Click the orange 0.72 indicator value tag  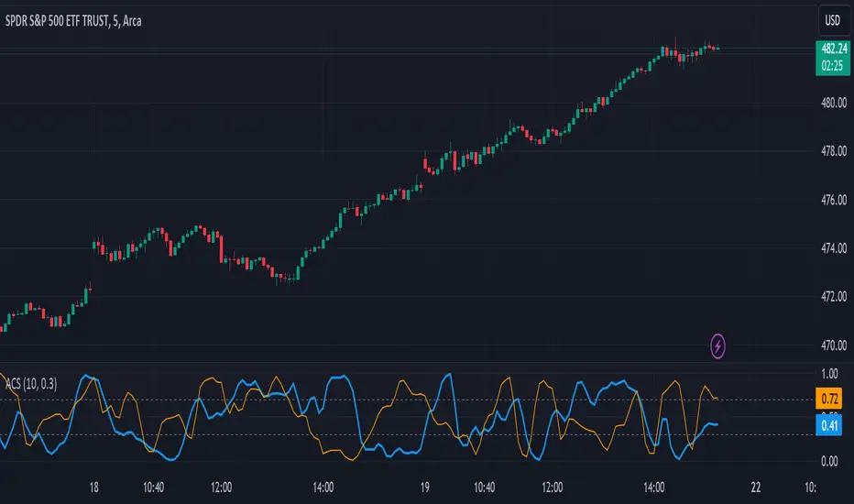[829, 399]
